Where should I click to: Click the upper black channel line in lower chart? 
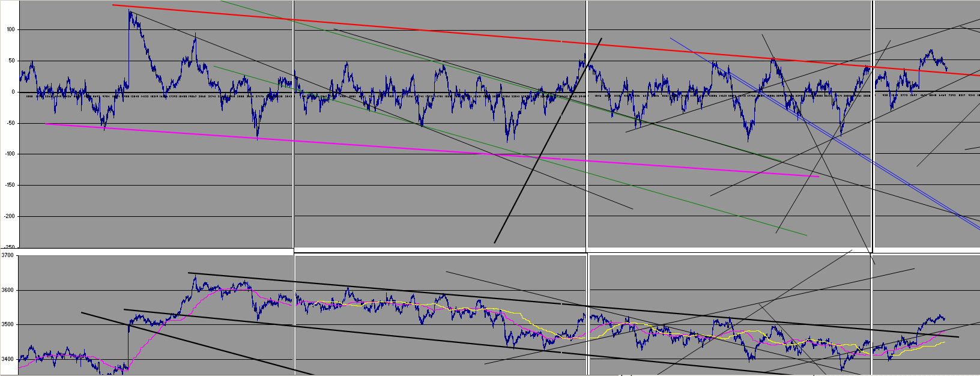(x=573, y=305)
